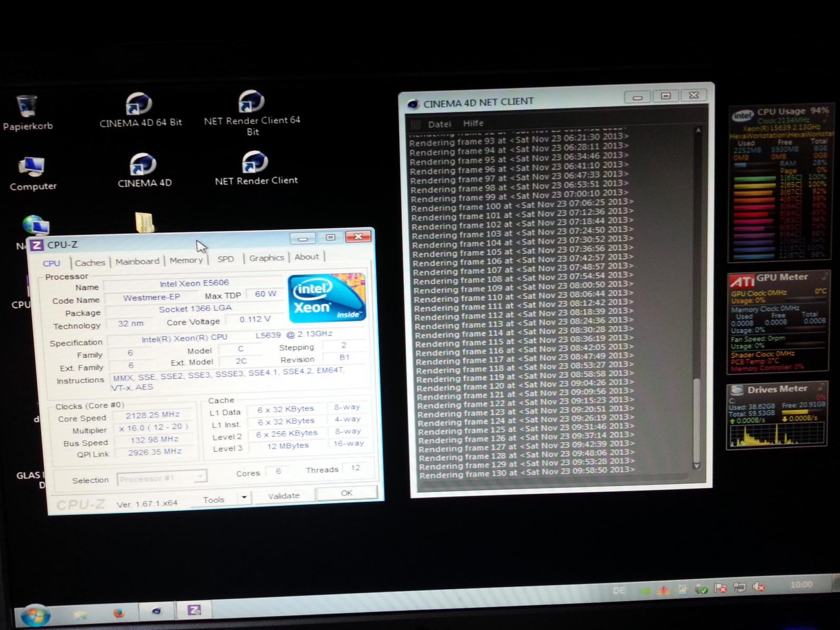Open the Hilfe menu in NET Client
This screenshot has width=840, height=630.
(x=473, y=123)
